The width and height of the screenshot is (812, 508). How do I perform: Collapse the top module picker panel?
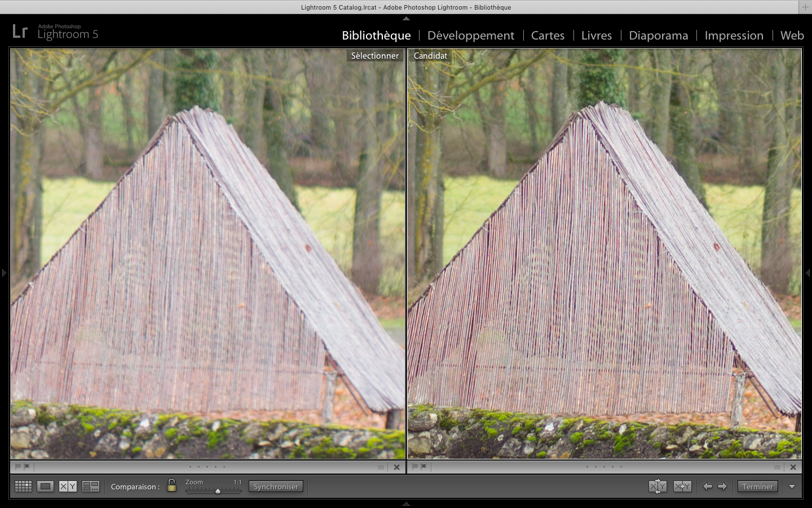(406, 19)
